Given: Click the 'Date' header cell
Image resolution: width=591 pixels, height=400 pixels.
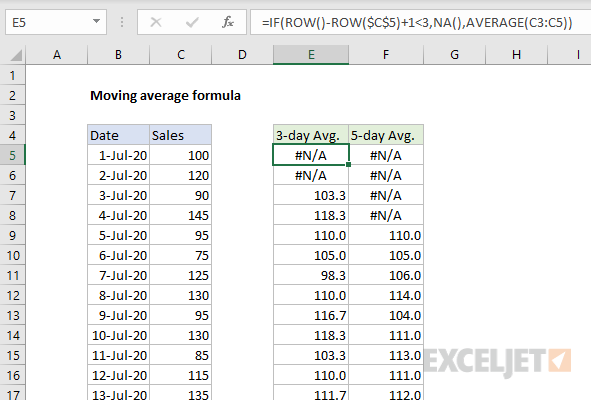Looking at the screenshot, I should [118, 135].
